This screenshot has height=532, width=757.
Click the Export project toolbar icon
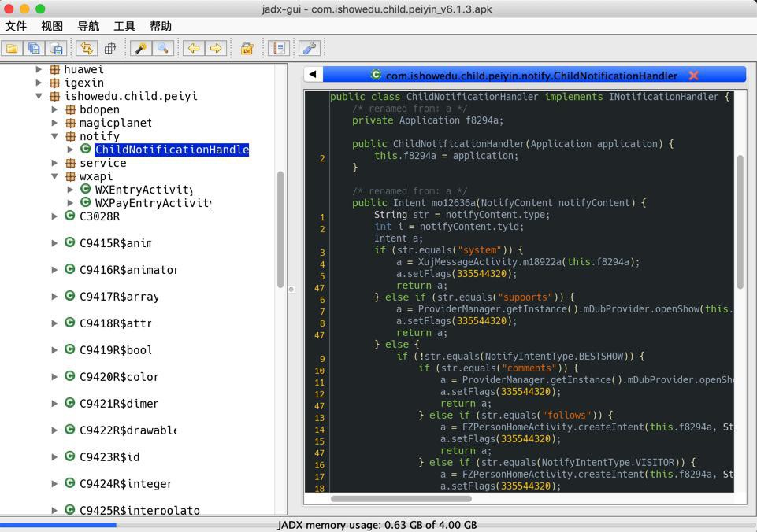(57, 48)
